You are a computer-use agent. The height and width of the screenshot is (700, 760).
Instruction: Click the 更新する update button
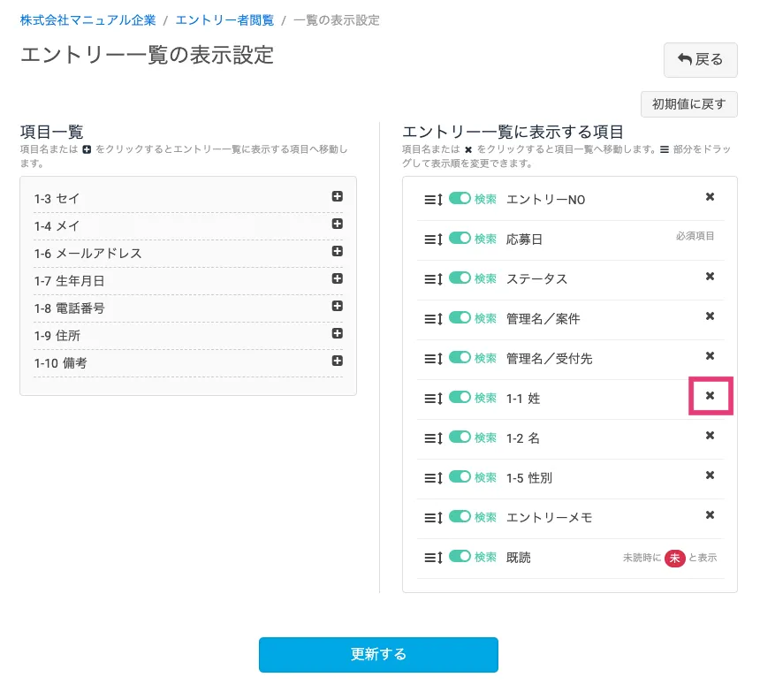378,655
